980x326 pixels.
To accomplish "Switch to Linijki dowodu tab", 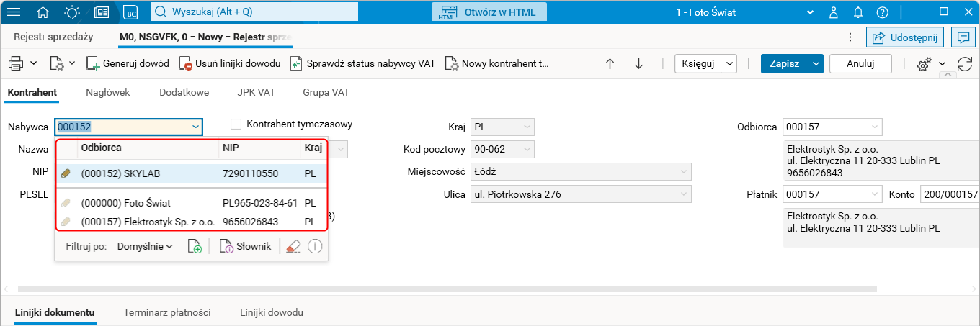I will 272,313.
